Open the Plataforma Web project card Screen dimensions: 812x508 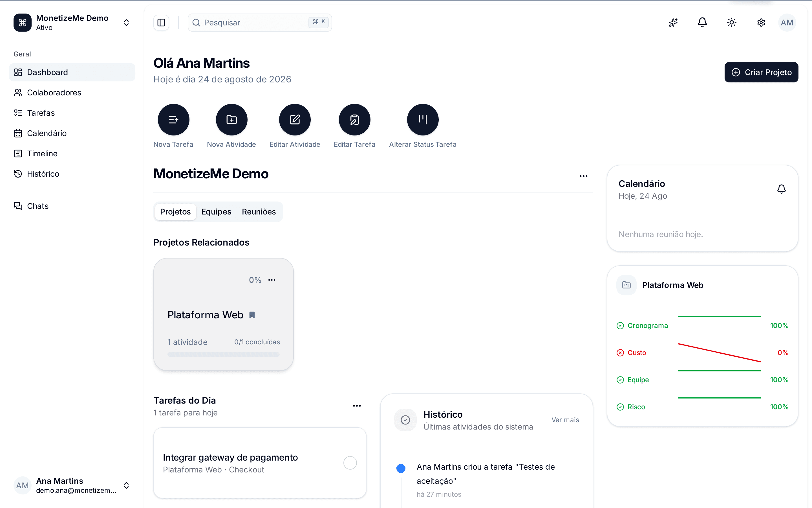[224, 314]
